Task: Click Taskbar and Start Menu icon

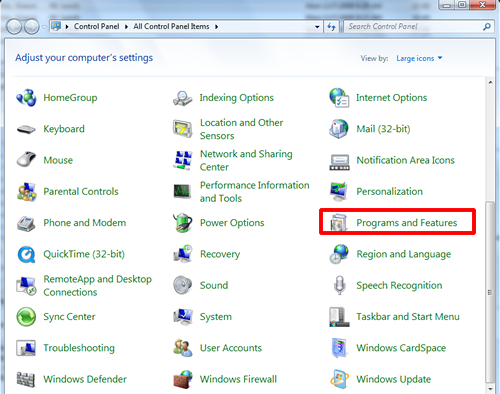Action: click(339, 317)
